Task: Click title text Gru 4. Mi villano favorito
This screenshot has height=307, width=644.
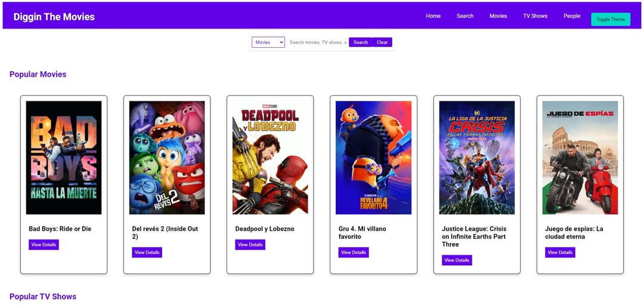Action: pos(363,232)
